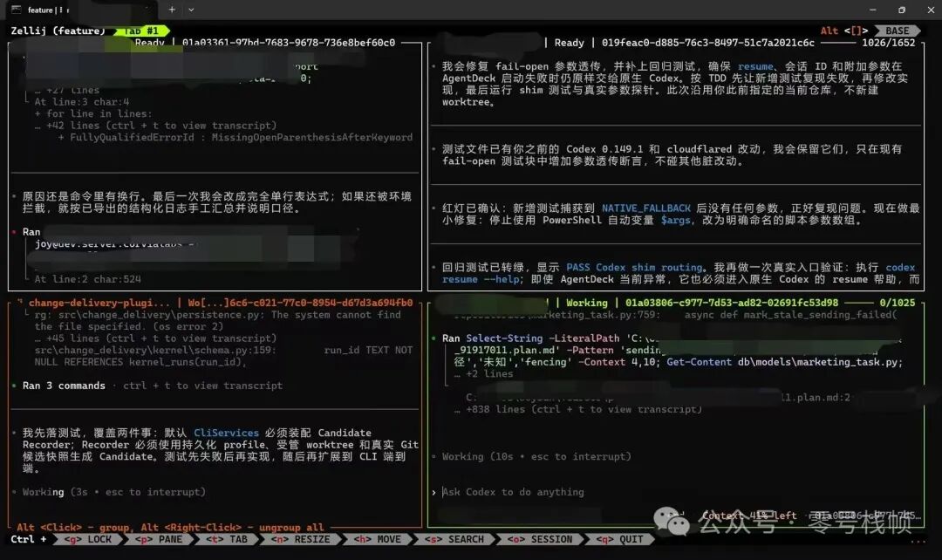
Task: Open SESSION mode in Zellij bar
Action: tap(540, 540)
